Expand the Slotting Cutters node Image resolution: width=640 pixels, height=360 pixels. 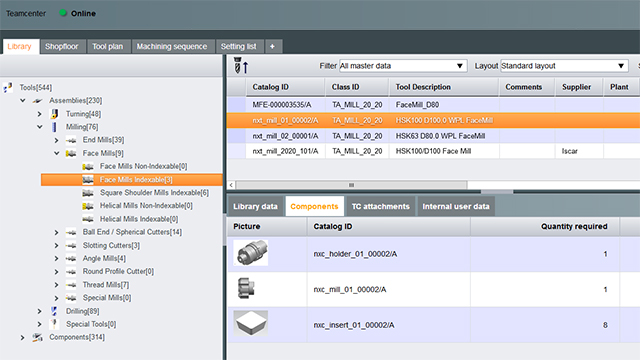56,245
